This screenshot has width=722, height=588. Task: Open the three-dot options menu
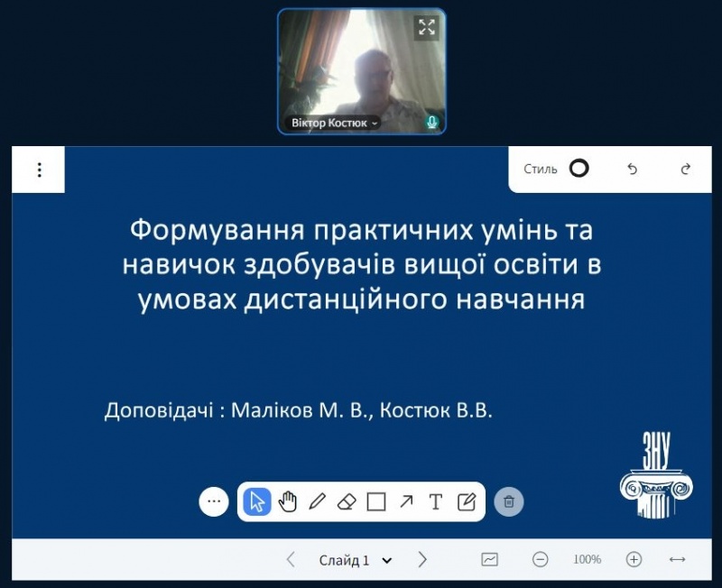click(x=38, y=169)
